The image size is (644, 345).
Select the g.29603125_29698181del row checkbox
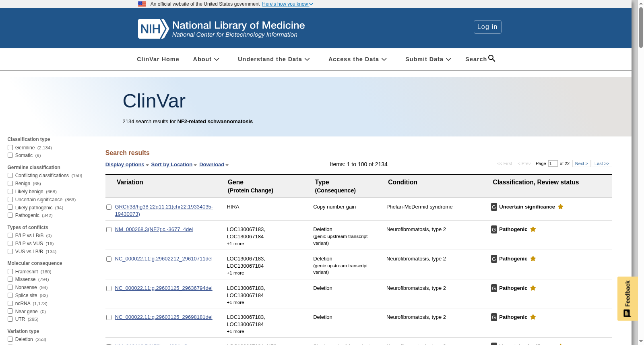109,318
